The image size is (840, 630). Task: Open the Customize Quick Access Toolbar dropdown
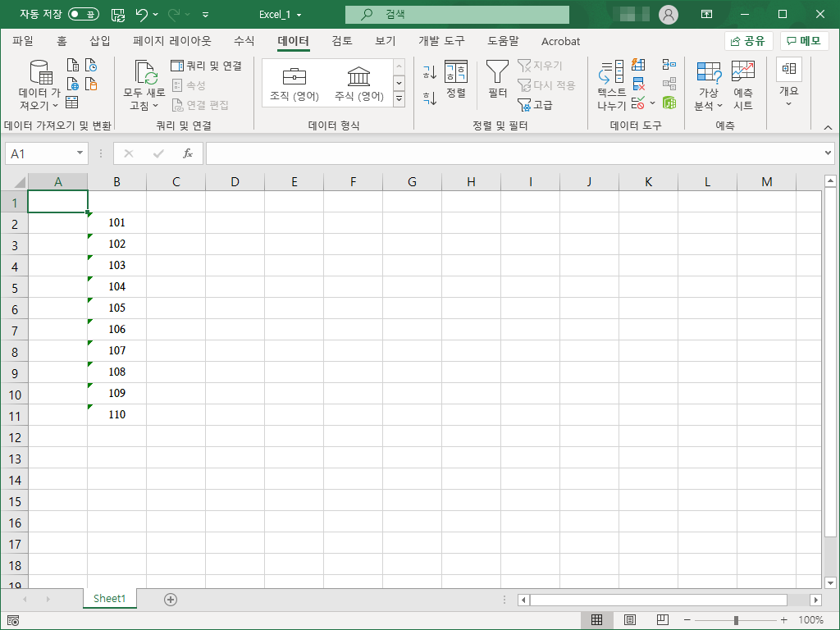(x=205, y=15)
